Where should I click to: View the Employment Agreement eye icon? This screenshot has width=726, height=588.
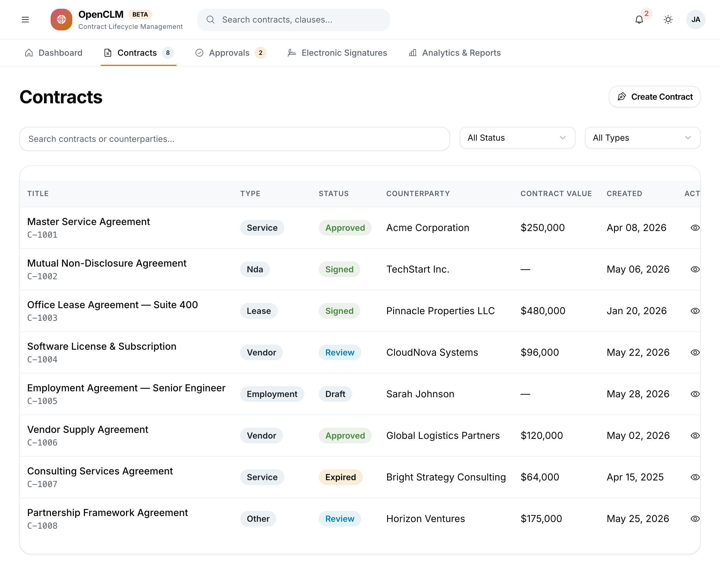pyautogui.click(x=695, y=394)
